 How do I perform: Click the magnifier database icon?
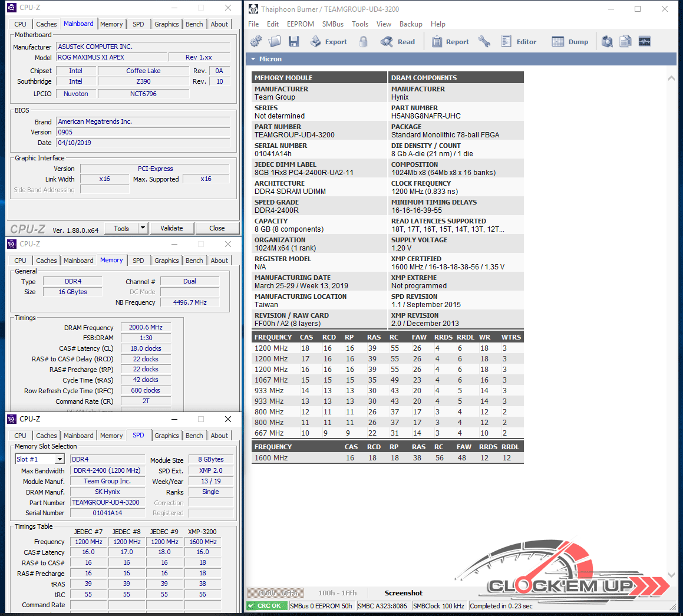(607, 41)
